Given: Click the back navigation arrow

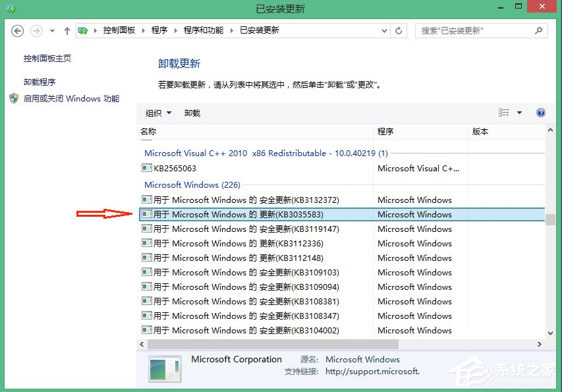Looking at the screenshot, I should (18, 30).
